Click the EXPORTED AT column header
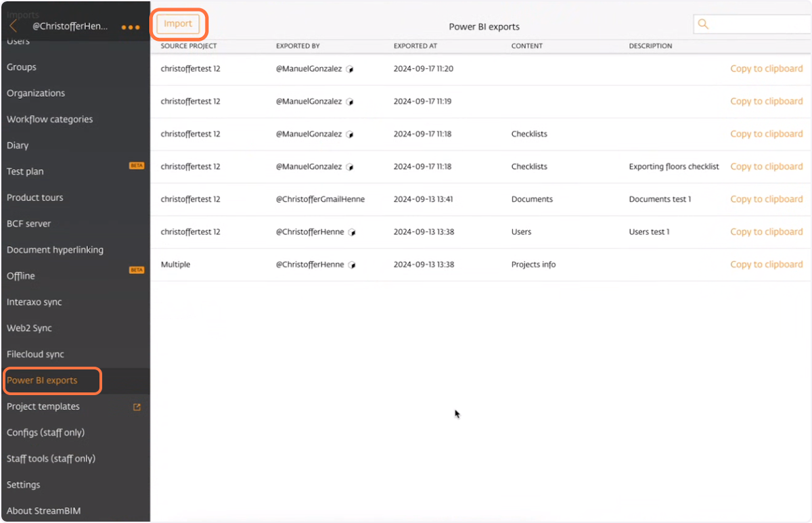The width and height of the screenshot is (812, 523). pos(415,46)
